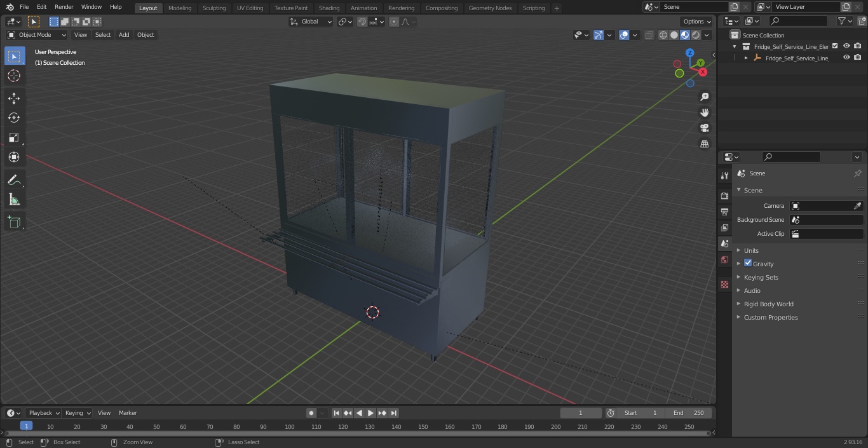This screenshot has width=868, height=448.
Task: Hide Fridge_Self_Service_Line object in viewport
Action: pyautogui.click(x=846, y=58)
